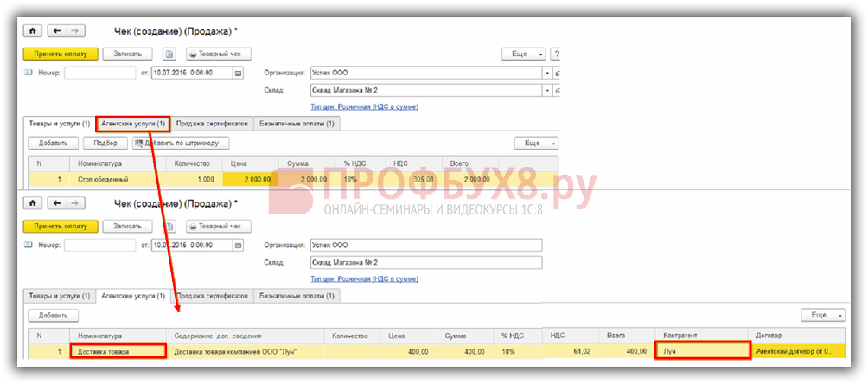Click the Цена cell 2 000,00
This screenshot has height=384, width=868.
pos(248,179)
